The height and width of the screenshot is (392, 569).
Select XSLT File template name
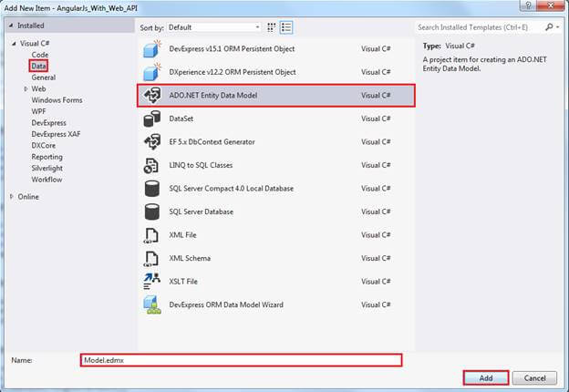[183, 282]
